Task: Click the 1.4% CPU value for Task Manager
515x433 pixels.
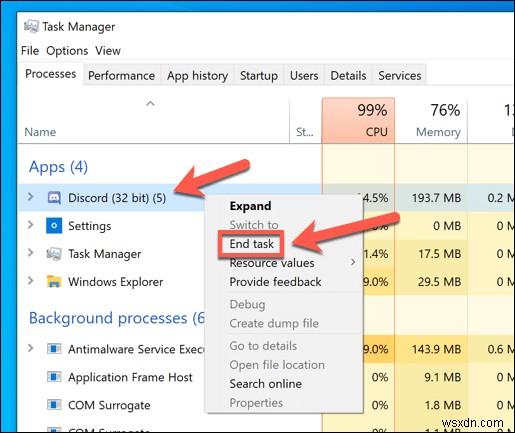Action: (376, 254)
